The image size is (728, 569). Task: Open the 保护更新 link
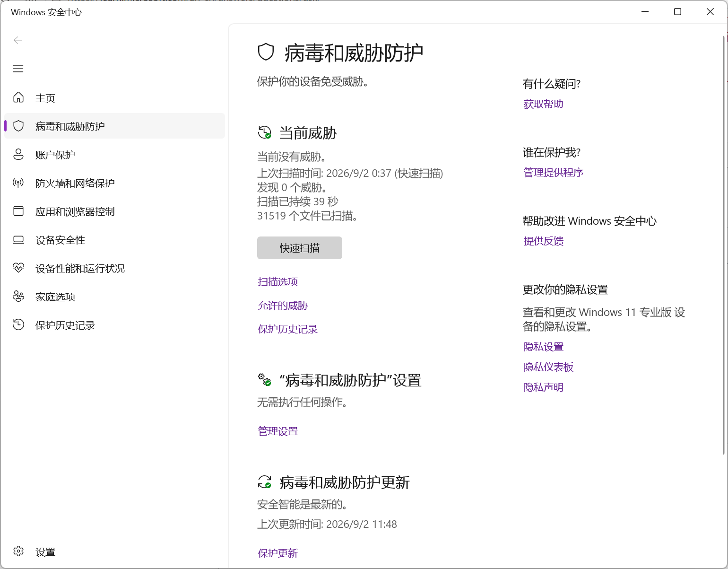point(278,553)
